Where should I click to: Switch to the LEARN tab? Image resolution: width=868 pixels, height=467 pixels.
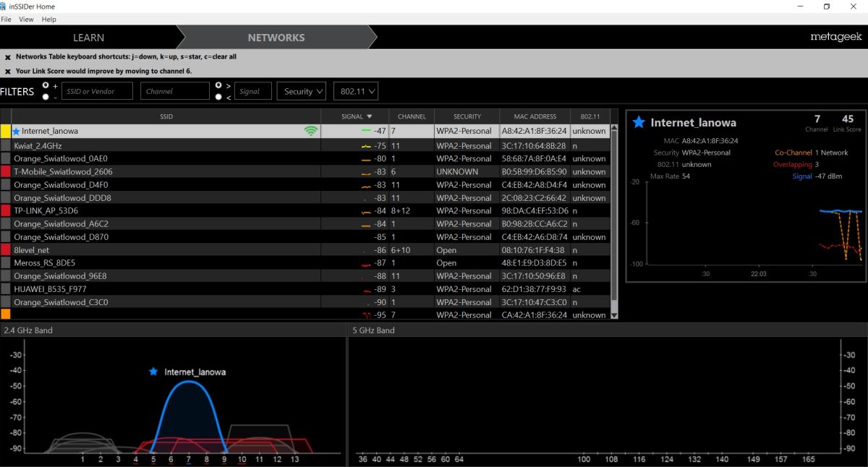88,38
